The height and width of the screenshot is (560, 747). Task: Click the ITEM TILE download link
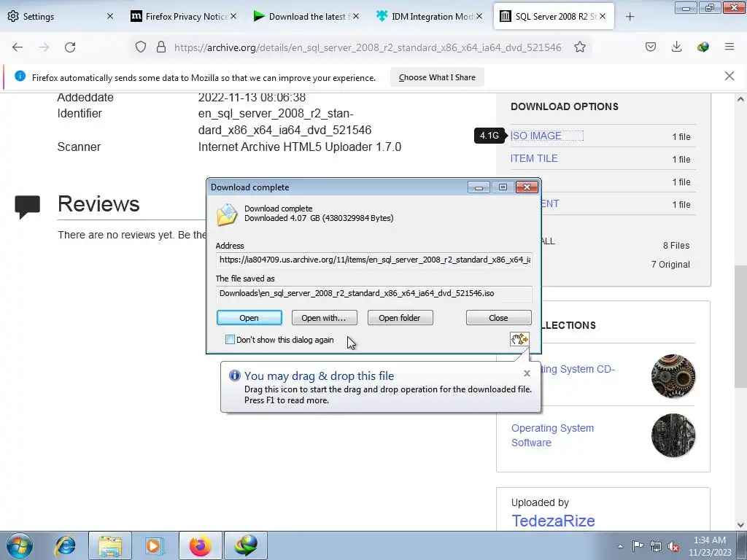click(534, 158)
